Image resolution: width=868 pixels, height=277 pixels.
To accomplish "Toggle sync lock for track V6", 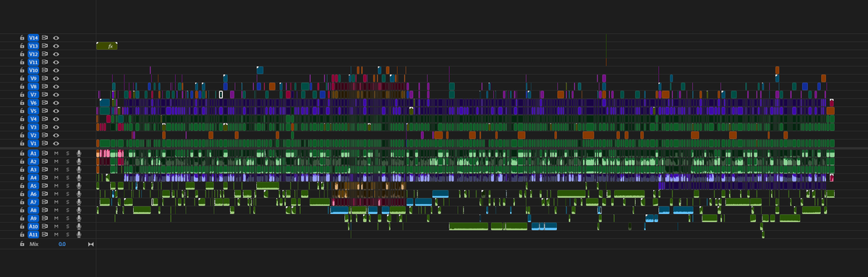I will tap(45, 103).
